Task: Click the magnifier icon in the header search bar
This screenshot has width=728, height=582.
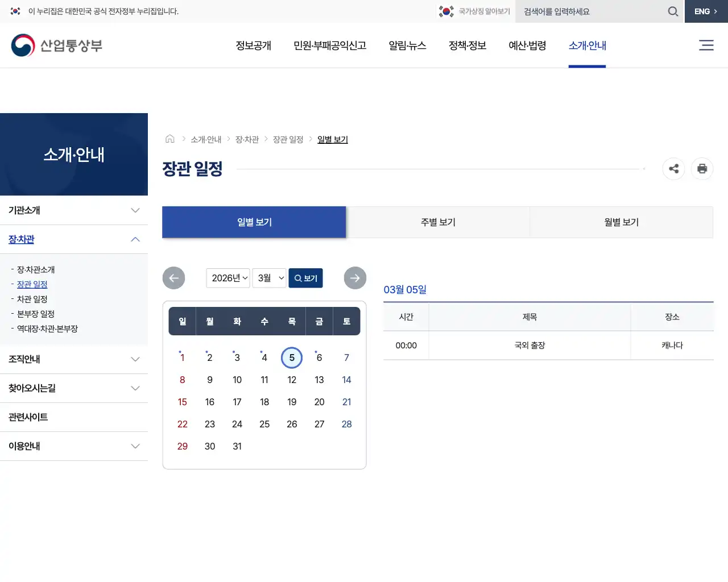Action: (x=673, y=11)
